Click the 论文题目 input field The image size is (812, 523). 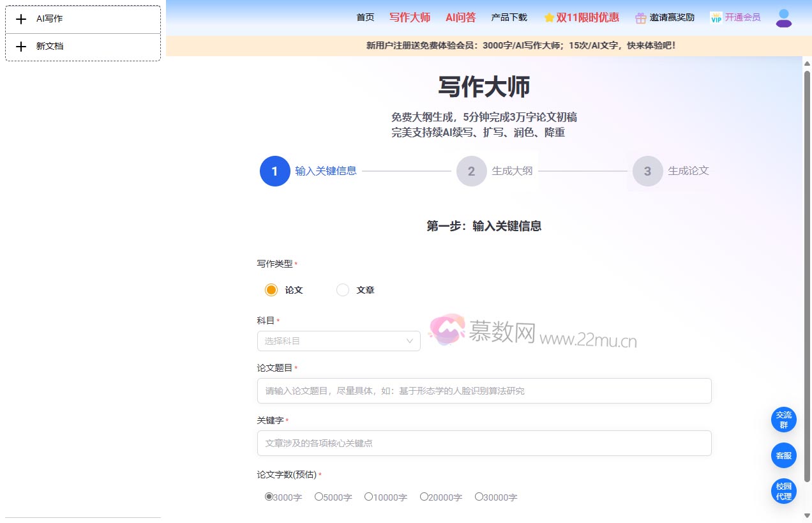(x=484, y=390)
